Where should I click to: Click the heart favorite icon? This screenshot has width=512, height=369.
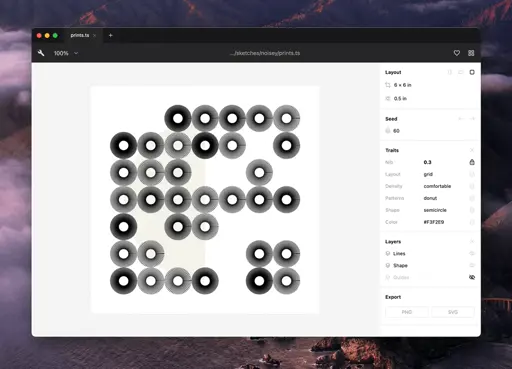click(457, 53)
